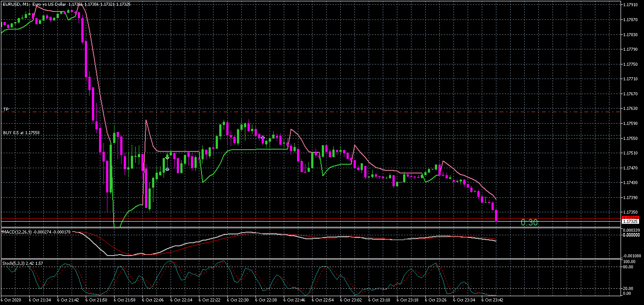Click price scale value 1.17430
The width and height of the screenshot is (644, 305).
[630, 183]
